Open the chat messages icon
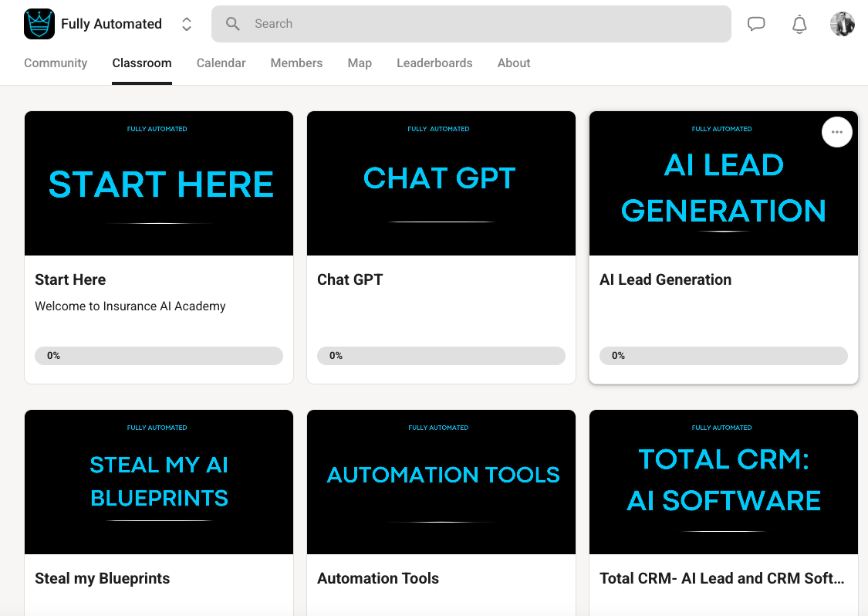The image size is (868, 616). (x=756, y=24)
